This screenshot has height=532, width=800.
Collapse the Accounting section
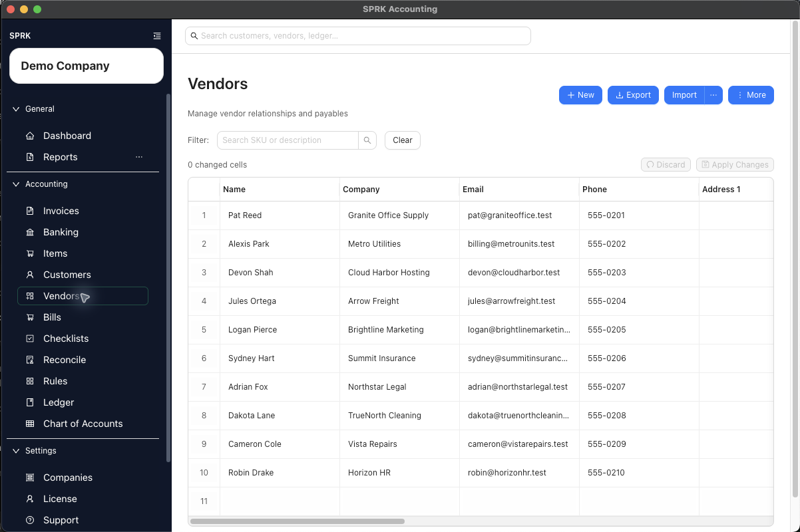[16, 184]
